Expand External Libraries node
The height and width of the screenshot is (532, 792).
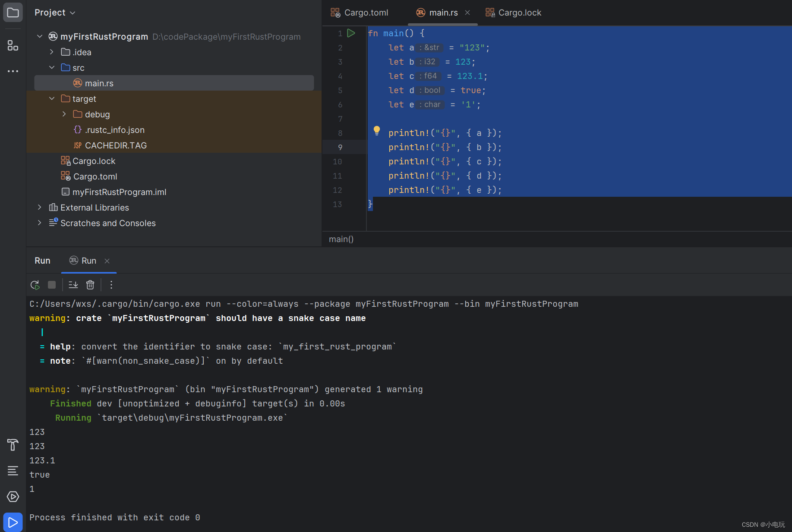40,207
